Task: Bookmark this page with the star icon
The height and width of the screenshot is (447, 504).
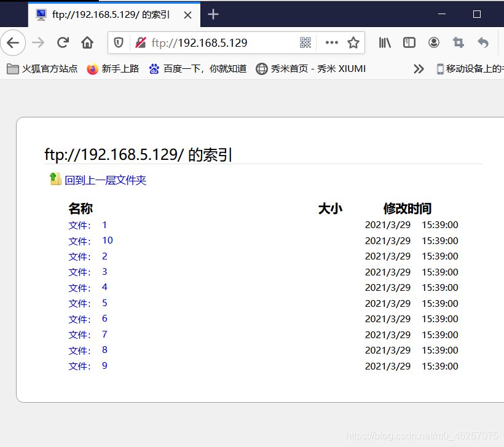Action: [353, 42]
